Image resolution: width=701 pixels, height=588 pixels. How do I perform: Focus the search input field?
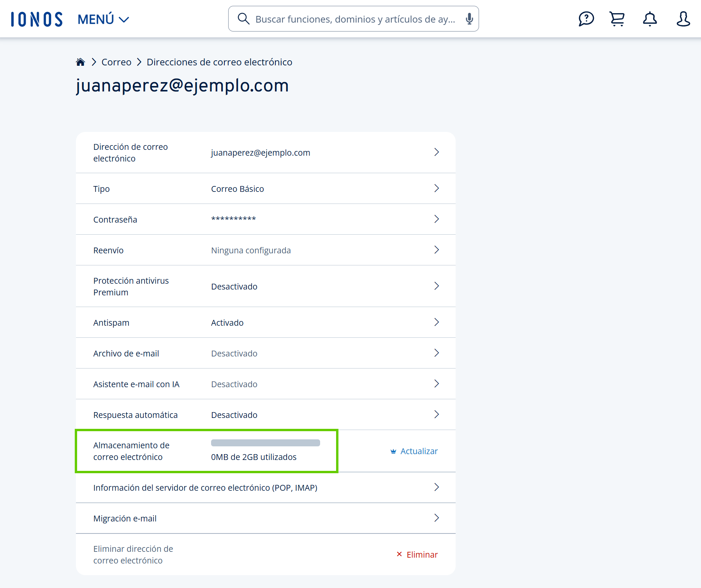(x=354, y=19)
